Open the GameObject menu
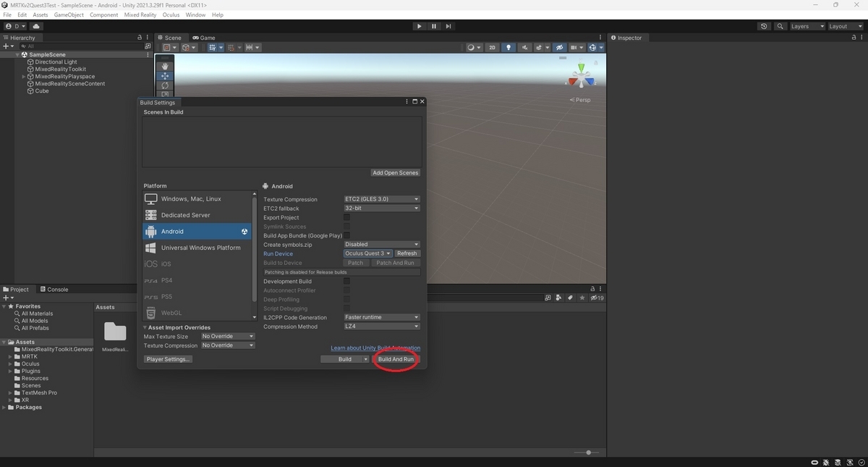Viewport: 868px width, 467px height. 69,14
